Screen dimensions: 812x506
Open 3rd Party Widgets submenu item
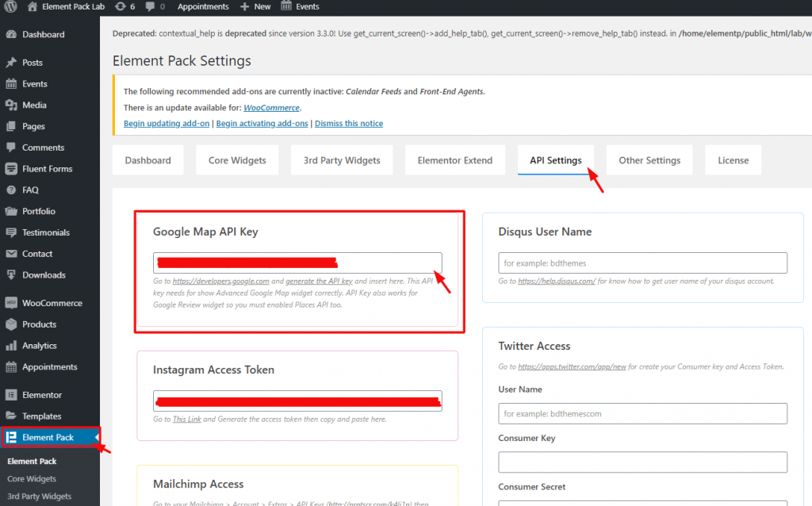39,496
